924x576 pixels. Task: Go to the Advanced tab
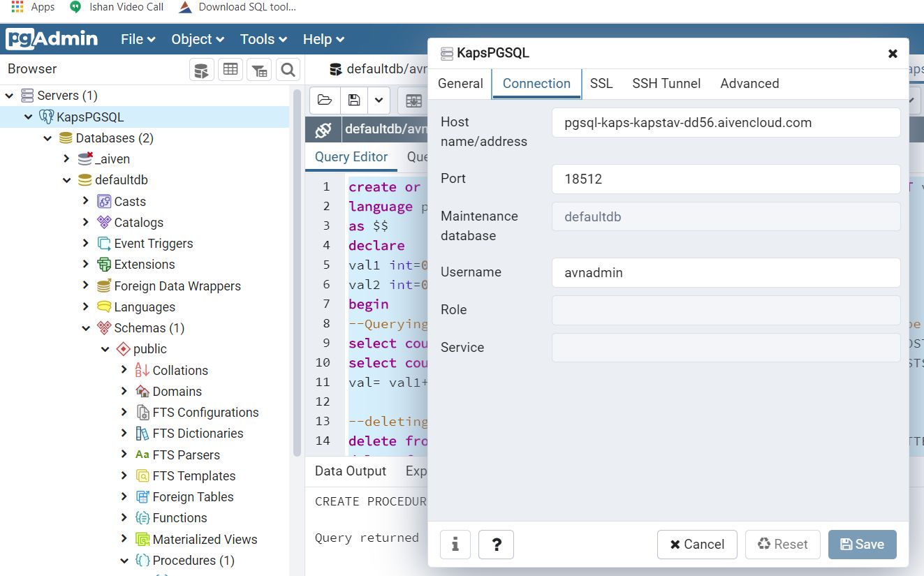[749, 84]
